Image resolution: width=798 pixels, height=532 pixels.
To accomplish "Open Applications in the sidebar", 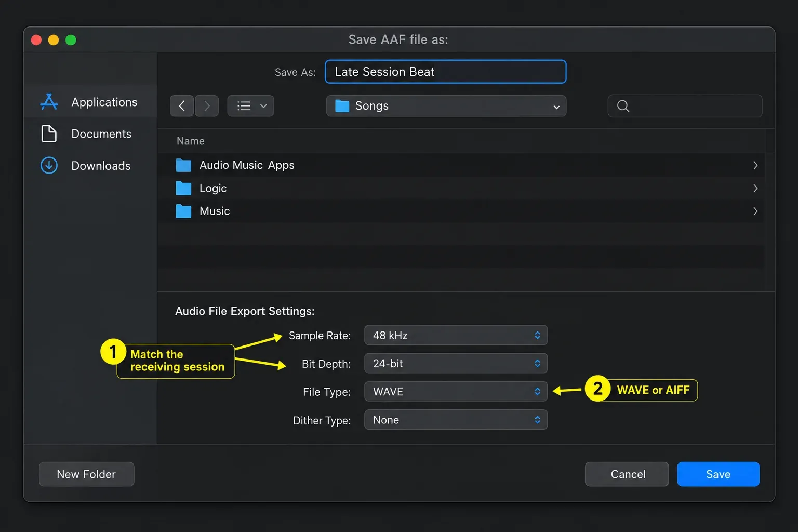I will click(x=91, y=102).
